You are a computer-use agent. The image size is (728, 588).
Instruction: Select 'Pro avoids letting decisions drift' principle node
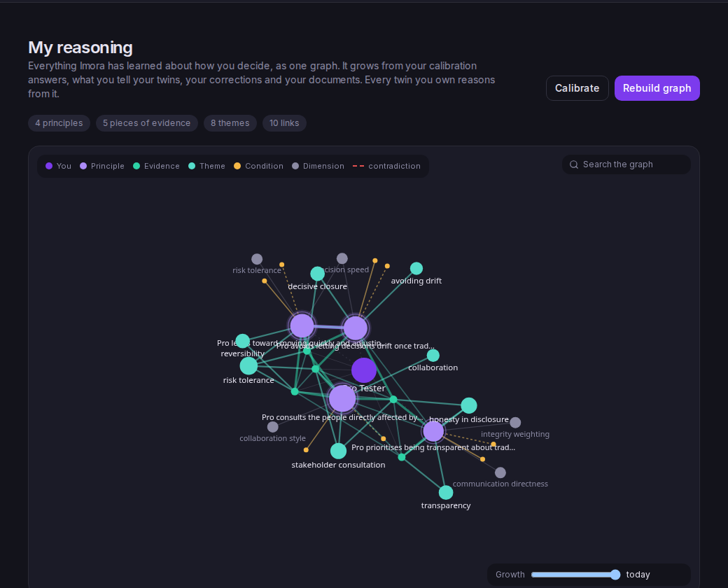[x=356, y=328]
